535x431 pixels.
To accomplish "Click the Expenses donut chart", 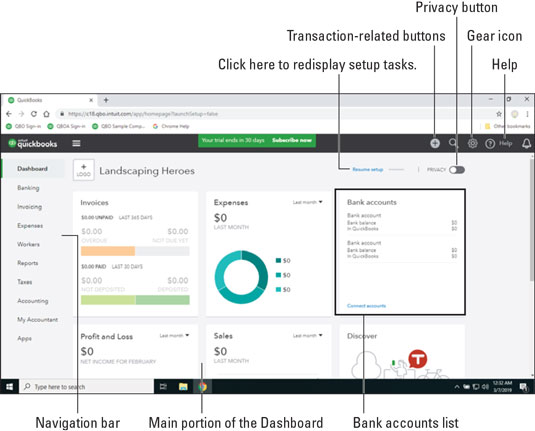I will tap(241, 277).
